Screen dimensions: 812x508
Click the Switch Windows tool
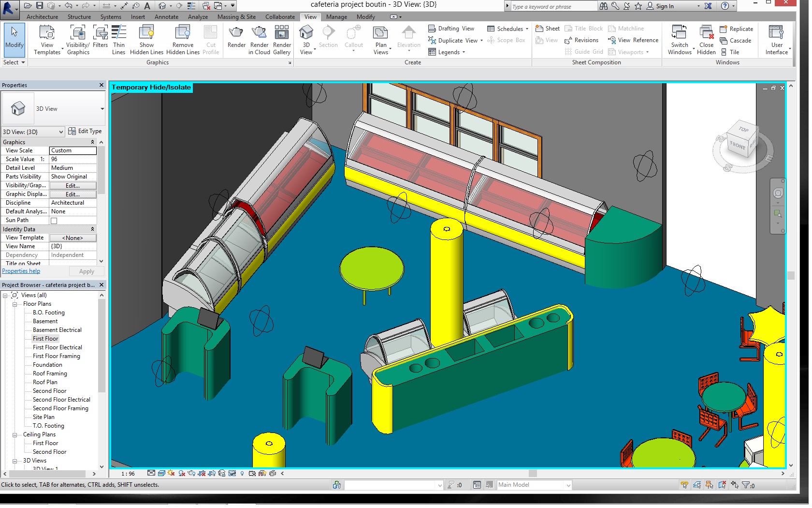tap(680, 40)
